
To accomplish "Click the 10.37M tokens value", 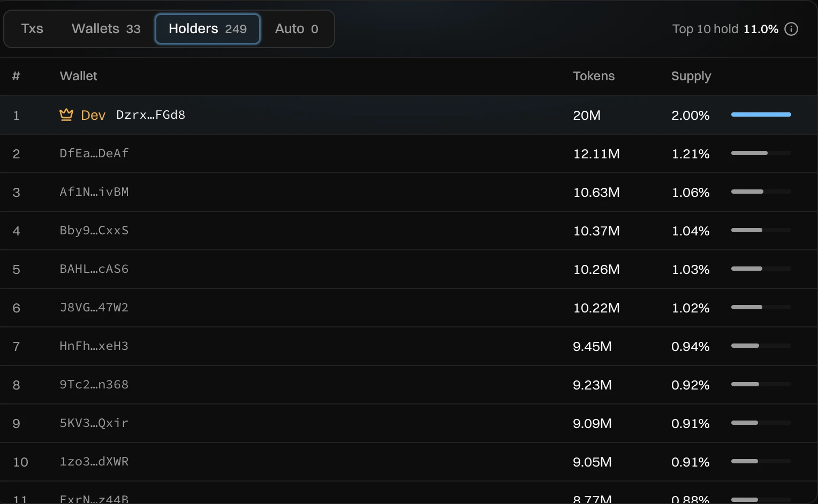I will 596,231.
